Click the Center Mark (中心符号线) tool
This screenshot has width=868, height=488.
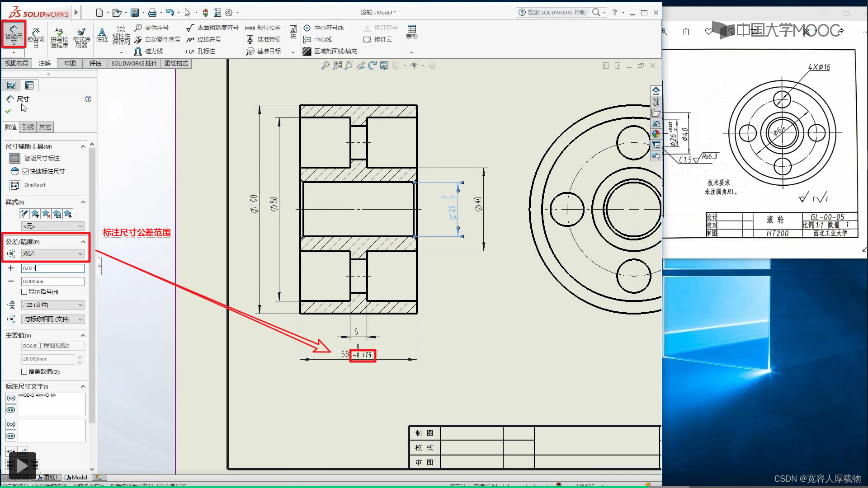pyautogui.click(x=324, y=28)
